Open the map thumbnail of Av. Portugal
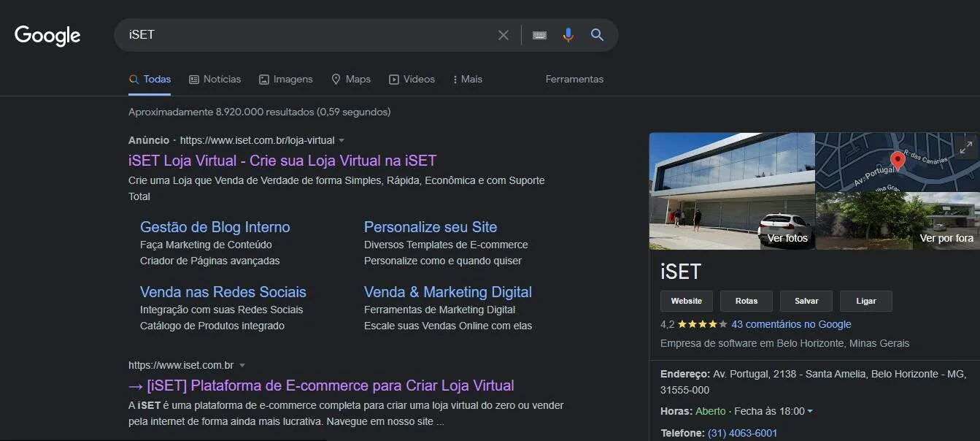 (898, 161)
